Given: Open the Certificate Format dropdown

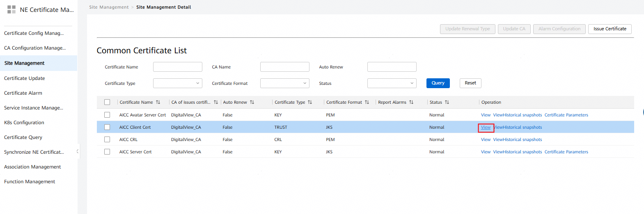Looking at the screenshot, I should [x=285, y=83].
